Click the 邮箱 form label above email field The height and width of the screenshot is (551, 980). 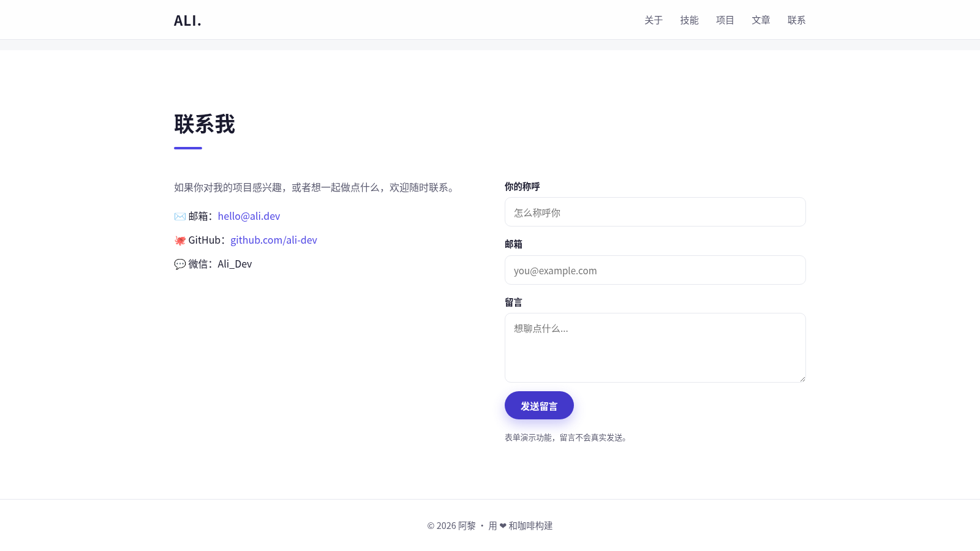(x=513, y=244)
